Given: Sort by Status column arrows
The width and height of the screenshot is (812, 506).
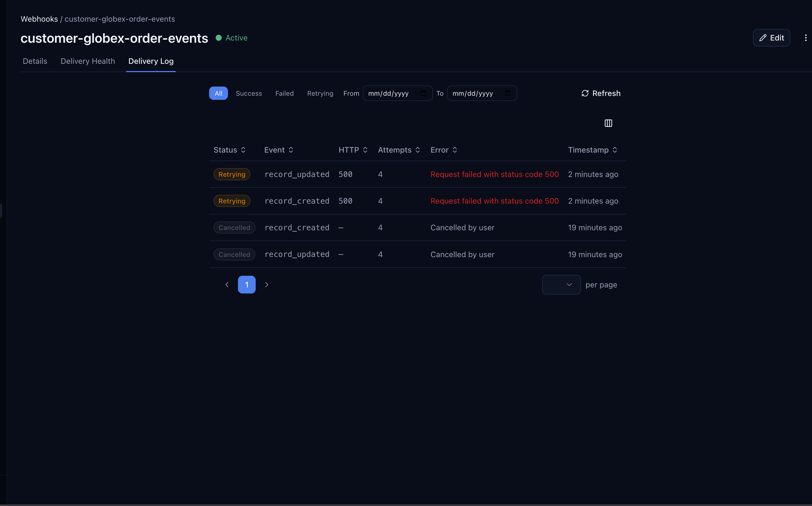Looking at the screenshot, I should 243,150.
